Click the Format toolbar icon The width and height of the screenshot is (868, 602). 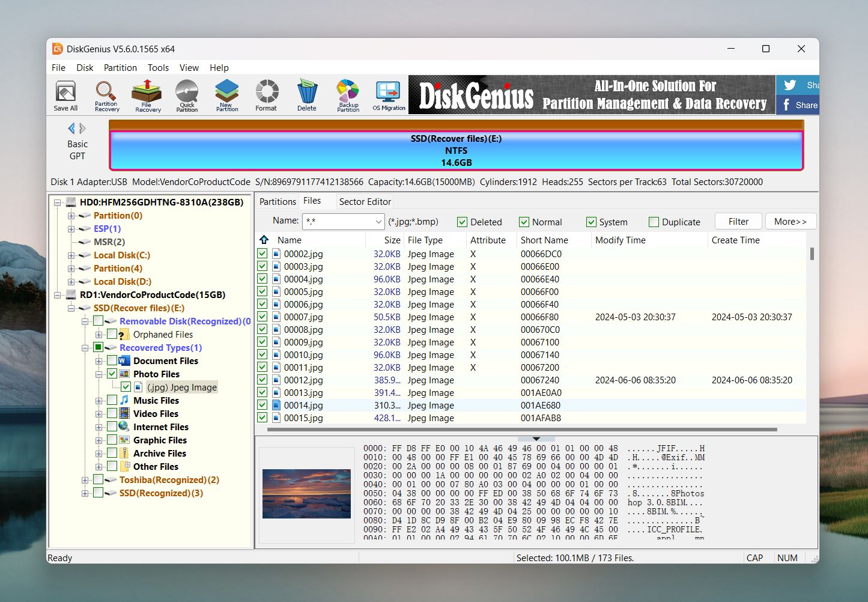(x=266, y=96)
